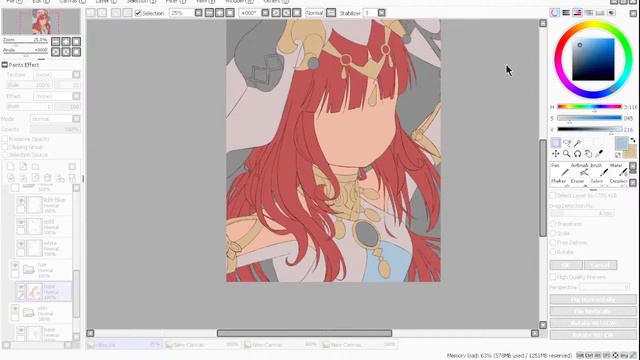Image resolution: width=640 pixels, height=360 pixels.
Task: Create a new layer set folder
Action: point(36,166)
